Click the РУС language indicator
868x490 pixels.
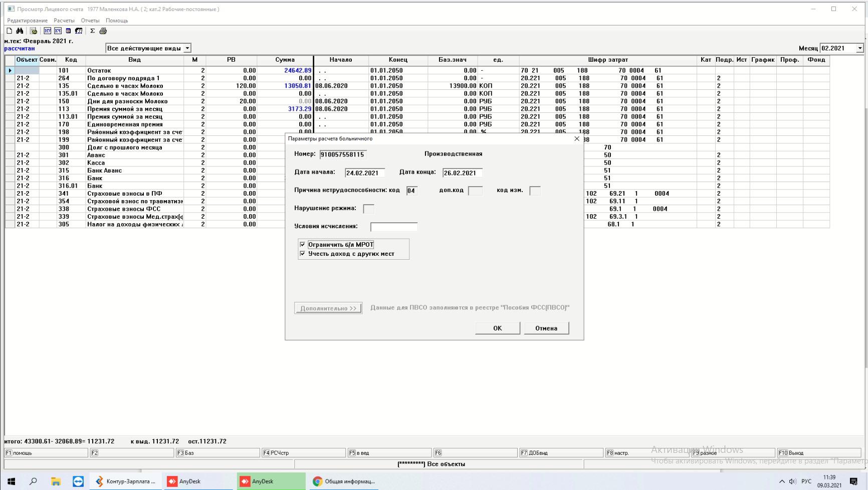806,481
